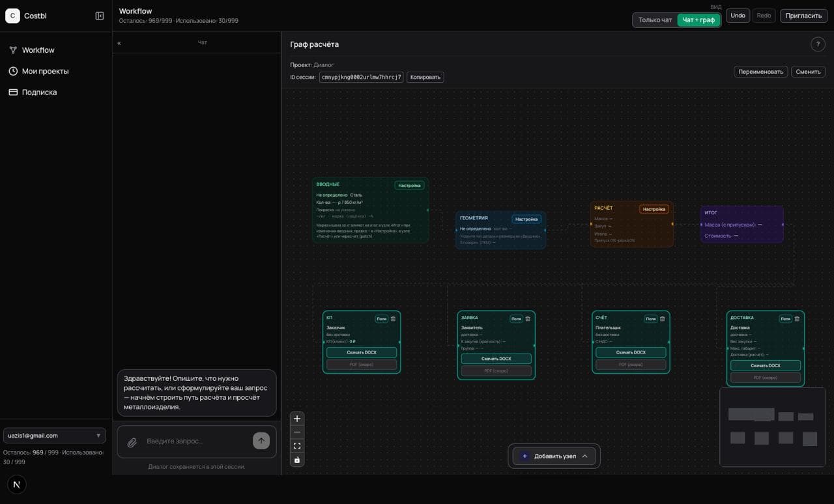Screen dimensions: 834x504
Task: Open Поля on the ДОСТАВКА node
Action: (x=786, y=319)
